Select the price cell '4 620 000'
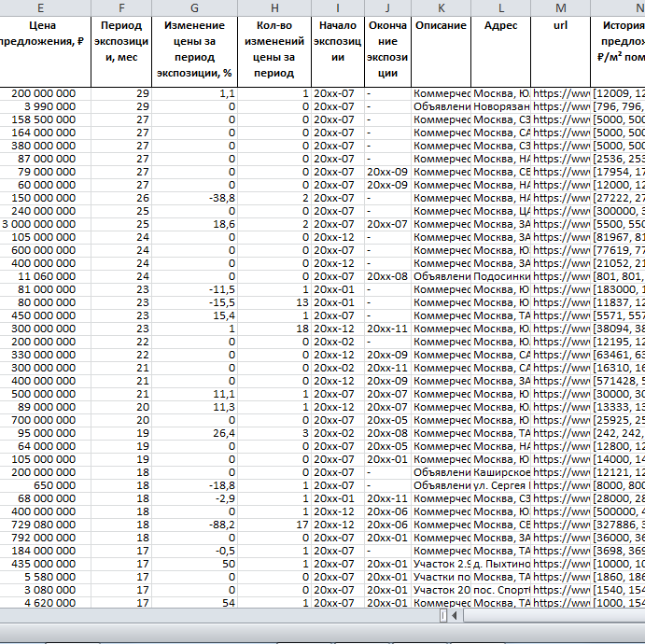The image size is (645, 644). (x=45, y=603)
